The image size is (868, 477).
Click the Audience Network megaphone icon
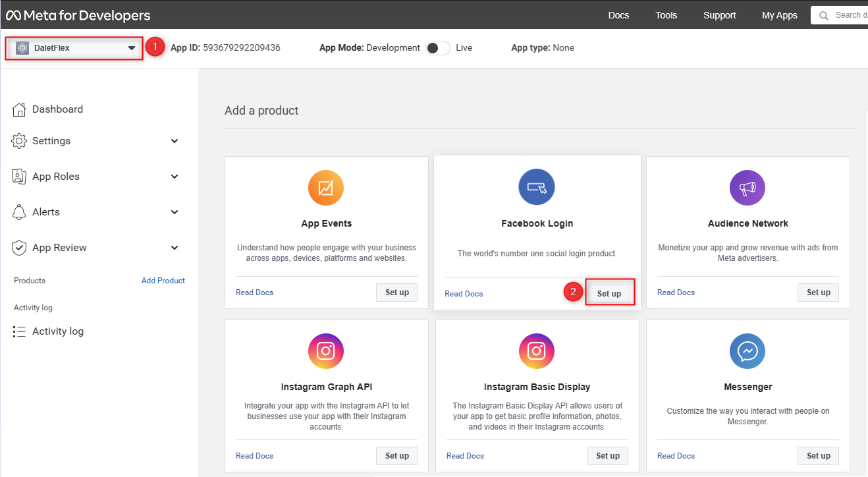pos(747,188)
